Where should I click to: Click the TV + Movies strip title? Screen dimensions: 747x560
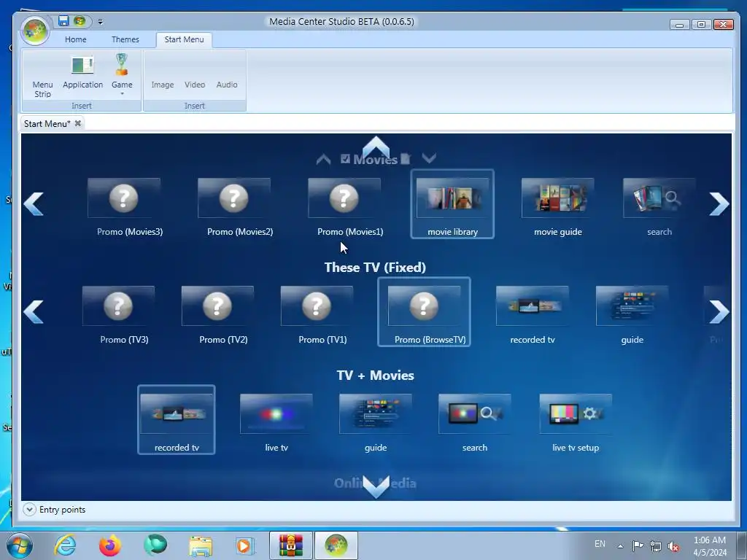coord(376,376)
